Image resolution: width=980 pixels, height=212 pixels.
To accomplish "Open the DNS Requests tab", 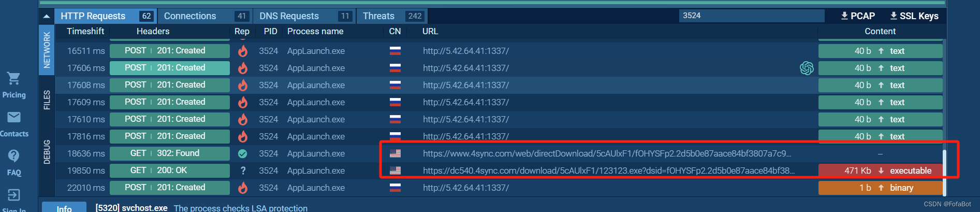I will click(x=304, y=16).
